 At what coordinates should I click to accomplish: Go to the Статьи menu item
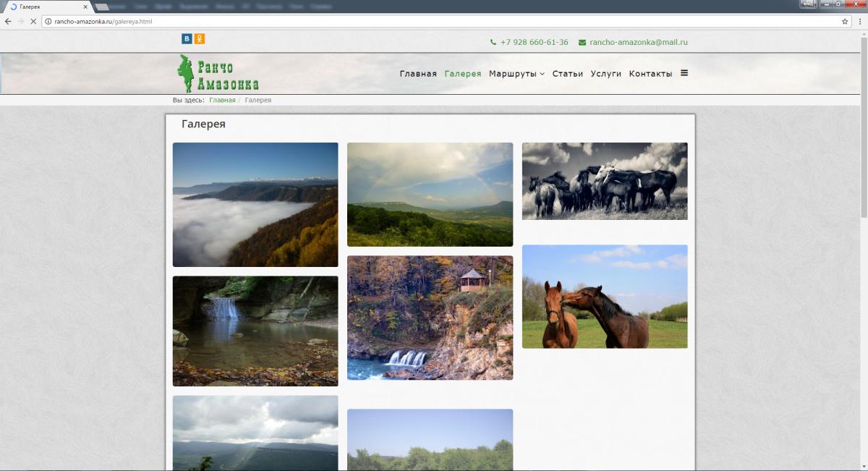tap(567, 74)
